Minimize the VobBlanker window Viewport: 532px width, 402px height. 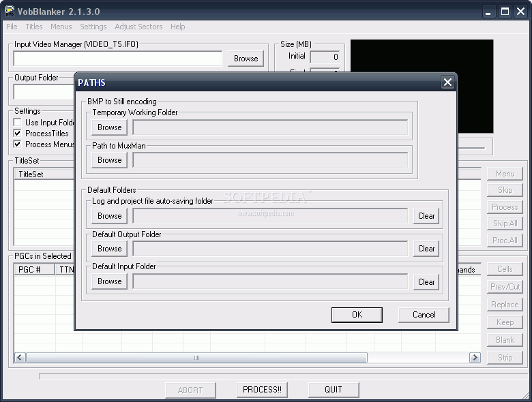tap(488, 12)
